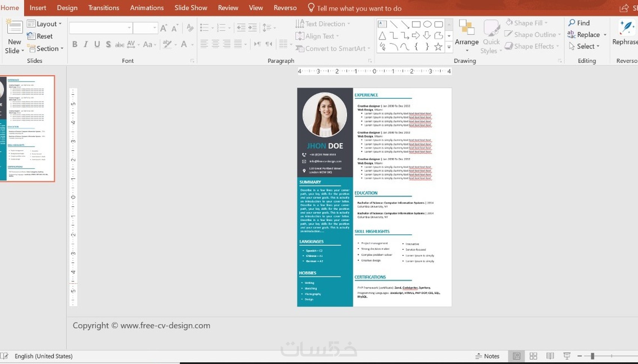Toggle center text alignment
This screenshot has width=638, height=364.
[x=215, y=44]
